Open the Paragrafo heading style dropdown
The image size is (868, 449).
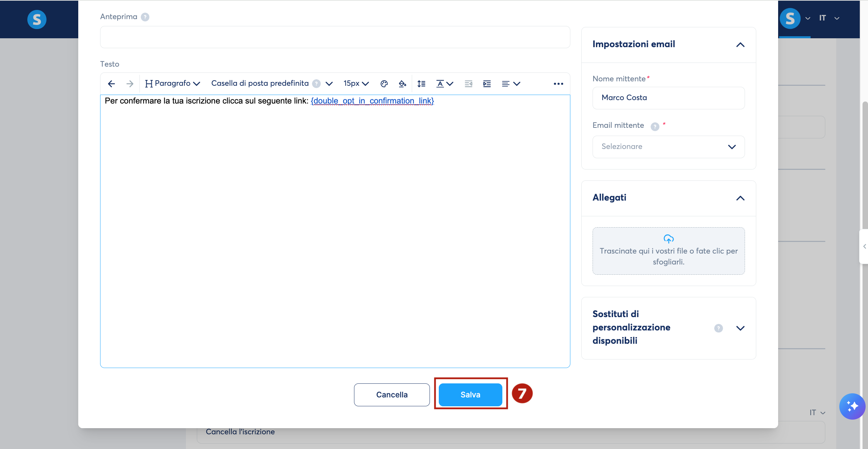pyautogui.click(x=173, y=84)
